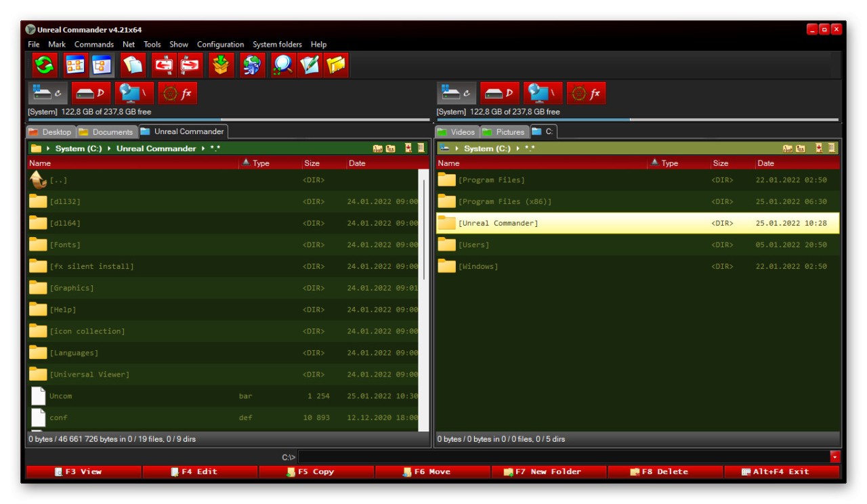Click the magnifying glass search toolbar icon

(282, 65)
